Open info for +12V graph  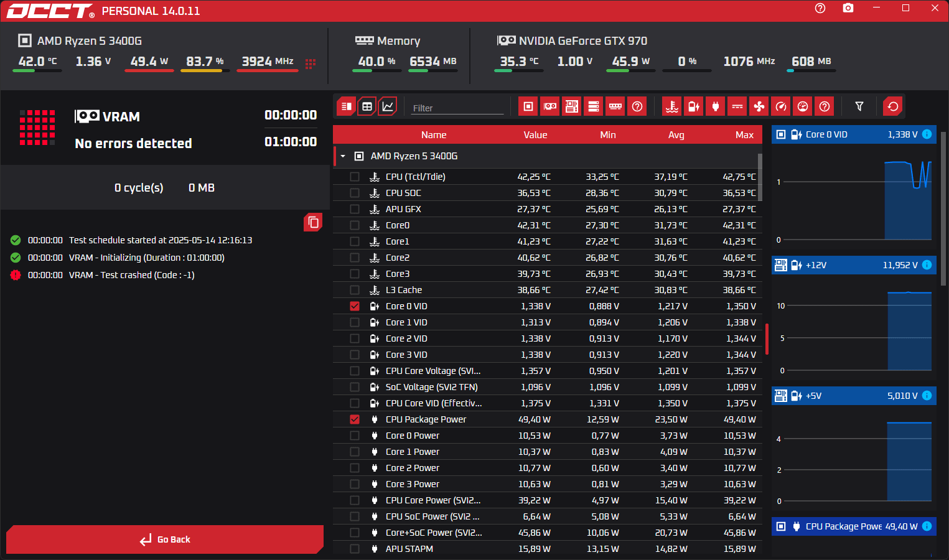[927, 265]
